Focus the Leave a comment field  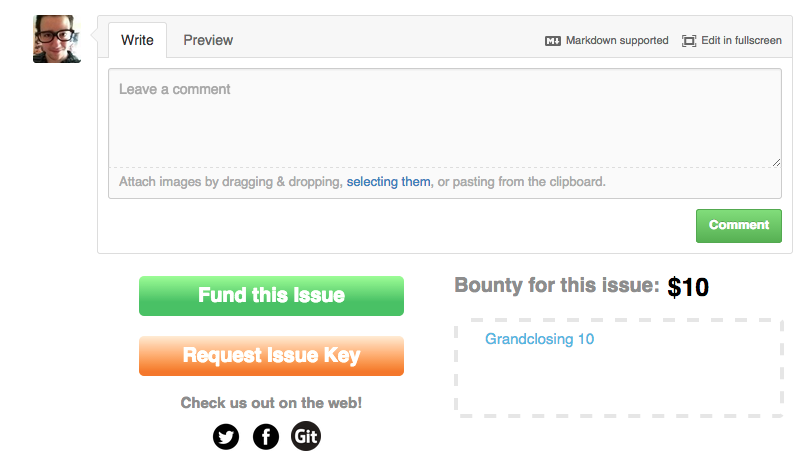click(x=445, y=118)
